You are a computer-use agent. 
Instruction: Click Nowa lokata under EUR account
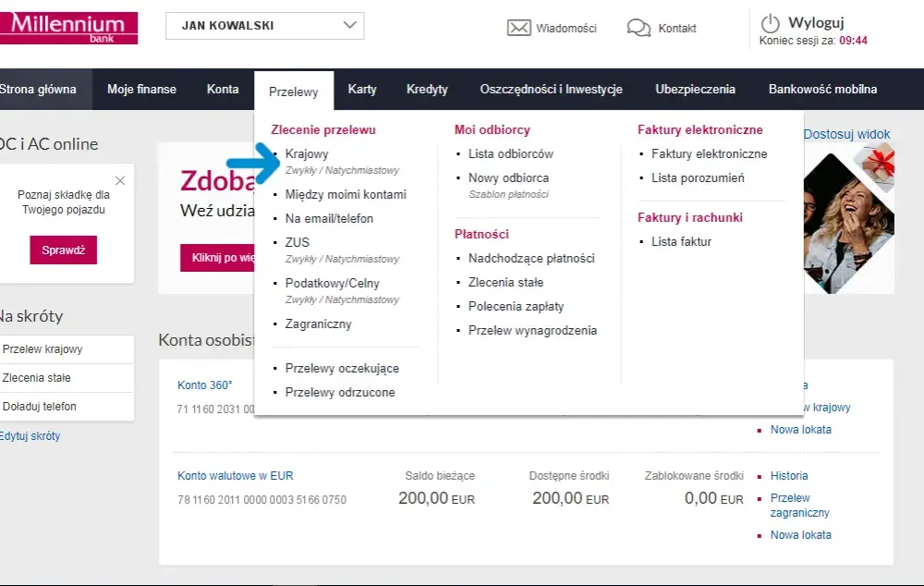(801, 535)
